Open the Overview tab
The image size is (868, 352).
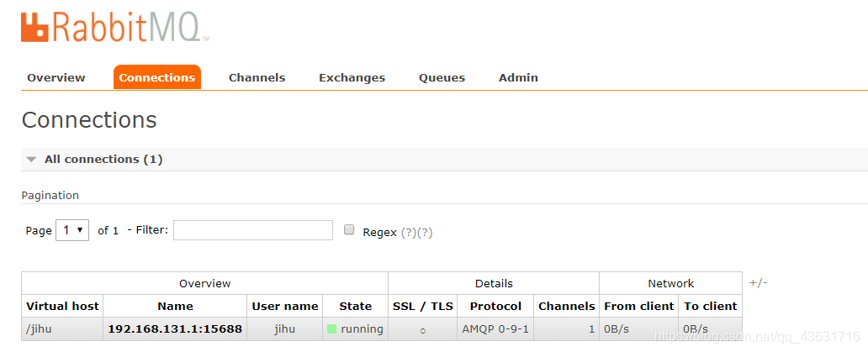[x=56, y=77]
